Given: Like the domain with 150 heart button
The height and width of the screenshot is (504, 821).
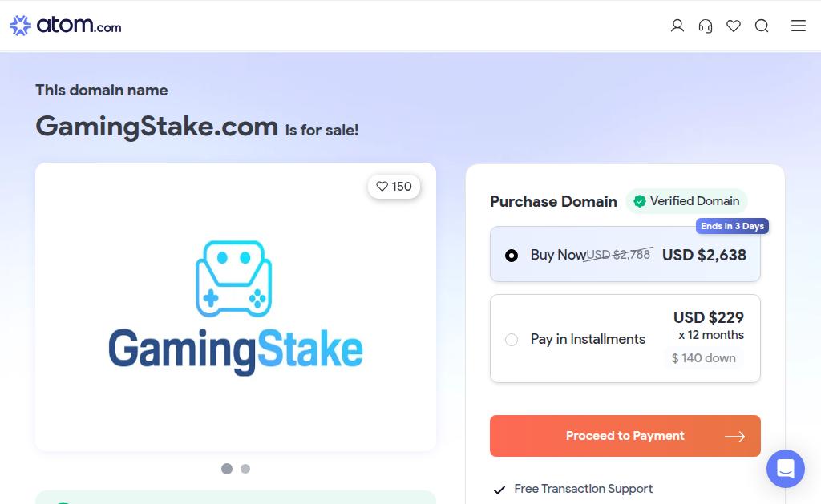Looking at the screenshot, I should pyautogui.click(x=394, y=187).
